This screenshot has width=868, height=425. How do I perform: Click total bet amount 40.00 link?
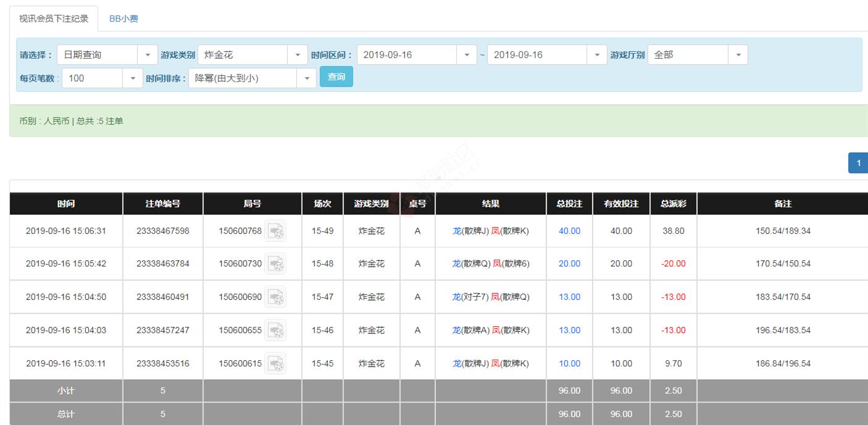click(x=569, y=231)
